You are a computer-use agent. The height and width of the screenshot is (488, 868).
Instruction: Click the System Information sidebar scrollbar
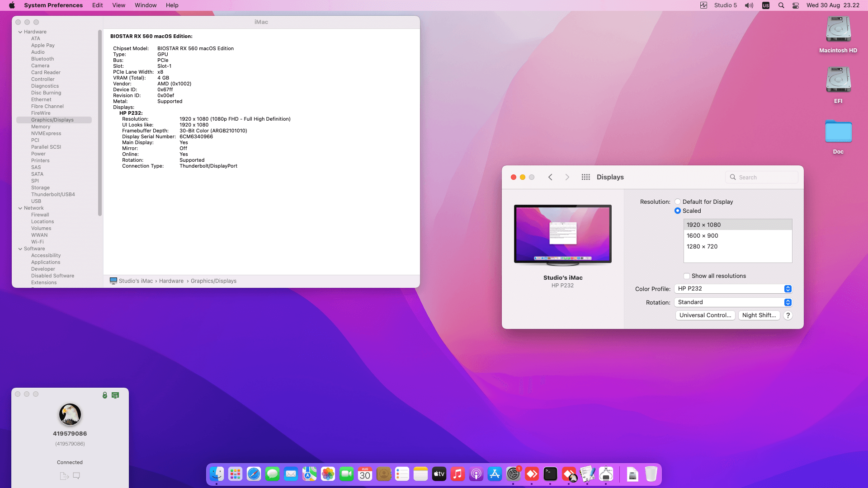click(x=100, y=123)
